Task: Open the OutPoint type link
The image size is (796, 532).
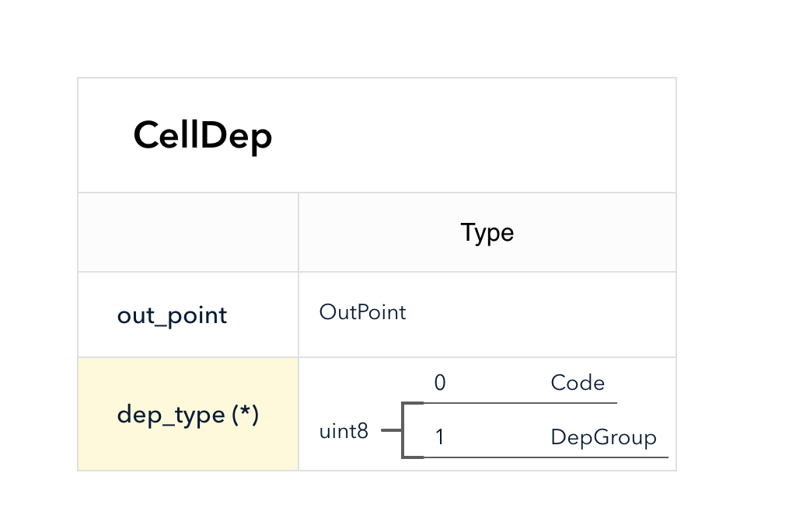Action: tap(362, 312)
